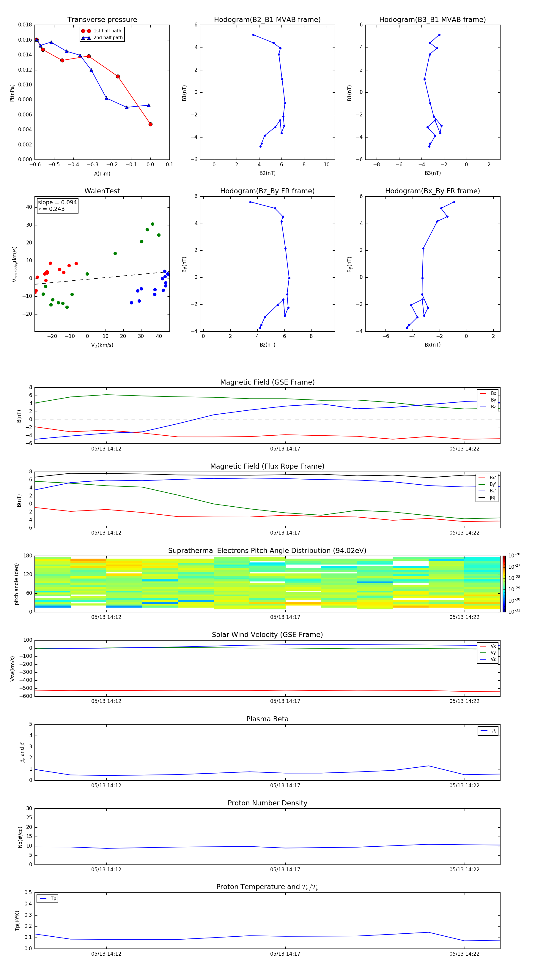Click the '0.018' tick in pressure plot

click(25, 25)
